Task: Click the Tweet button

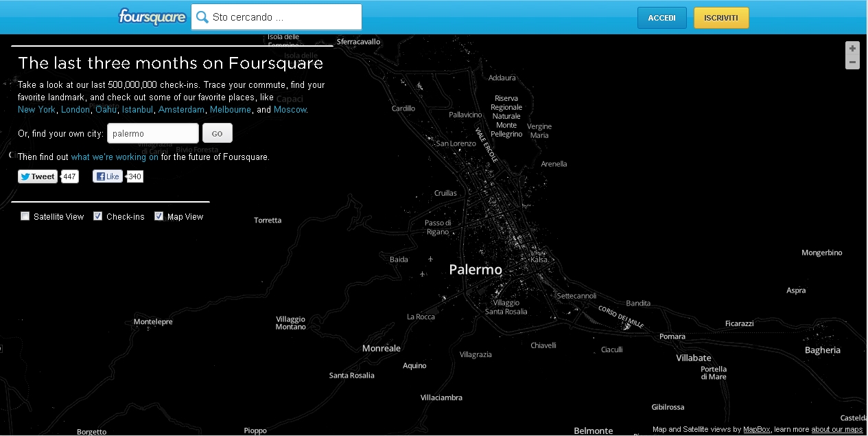Action: tap(38, 176)
